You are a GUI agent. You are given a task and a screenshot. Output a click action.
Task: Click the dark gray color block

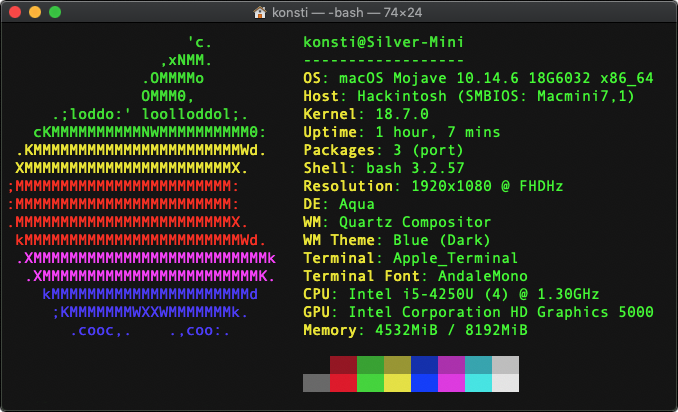pyautogui.click(x=317, y=383)
